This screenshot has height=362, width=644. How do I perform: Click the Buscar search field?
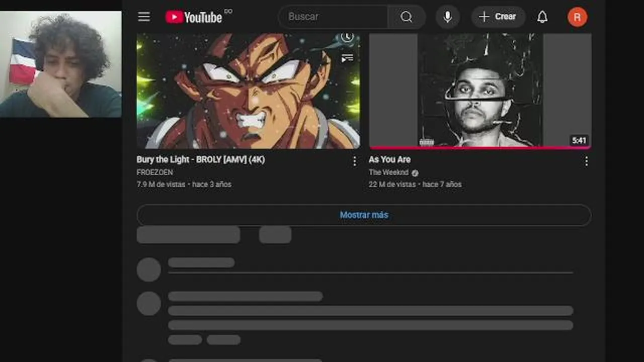click(333, 17)
